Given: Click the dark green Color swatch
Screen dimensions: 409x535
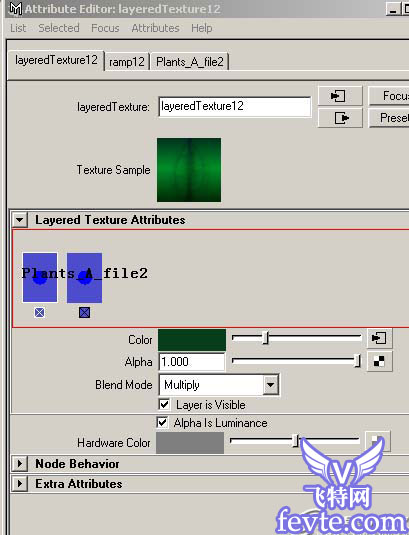Looking at the screenshot, I should [192, 339].
